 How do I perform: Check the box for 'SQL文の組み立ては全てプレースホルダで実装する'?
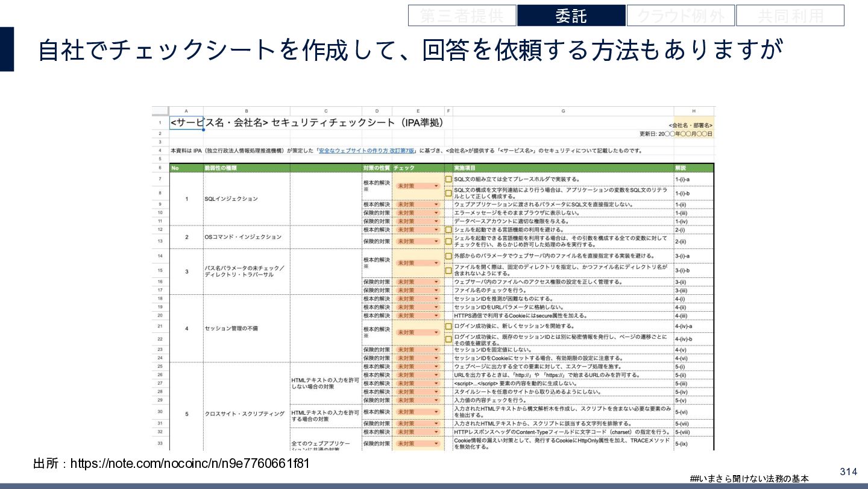point(448,179)
